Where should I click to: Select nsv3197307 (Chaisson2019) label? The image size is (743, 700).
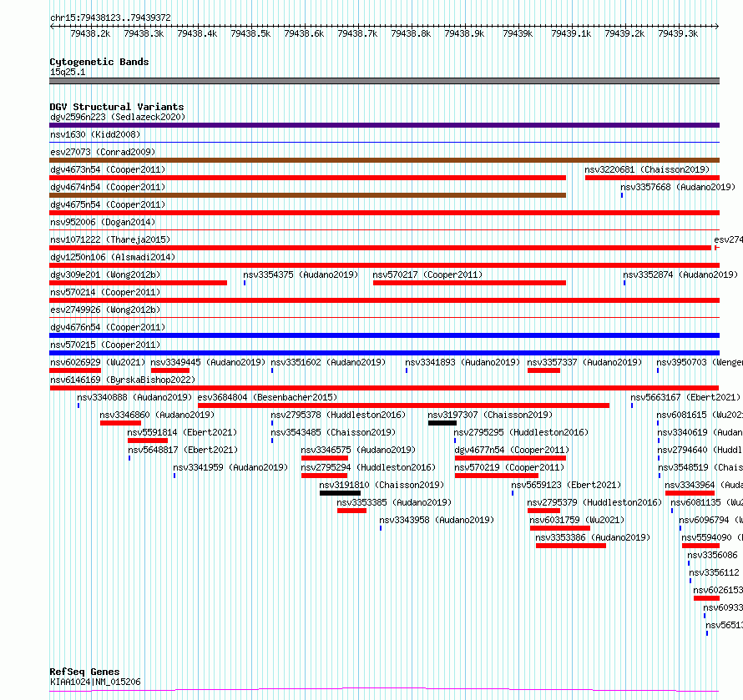(x=490, y=415)
